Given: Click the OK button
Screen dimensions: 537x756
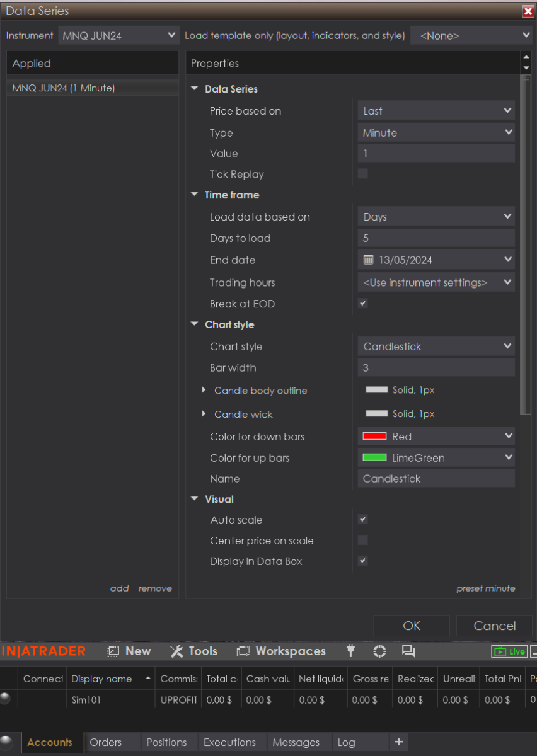Looking at the screenshot, I should pyautogui.click(x=412, y=626).
